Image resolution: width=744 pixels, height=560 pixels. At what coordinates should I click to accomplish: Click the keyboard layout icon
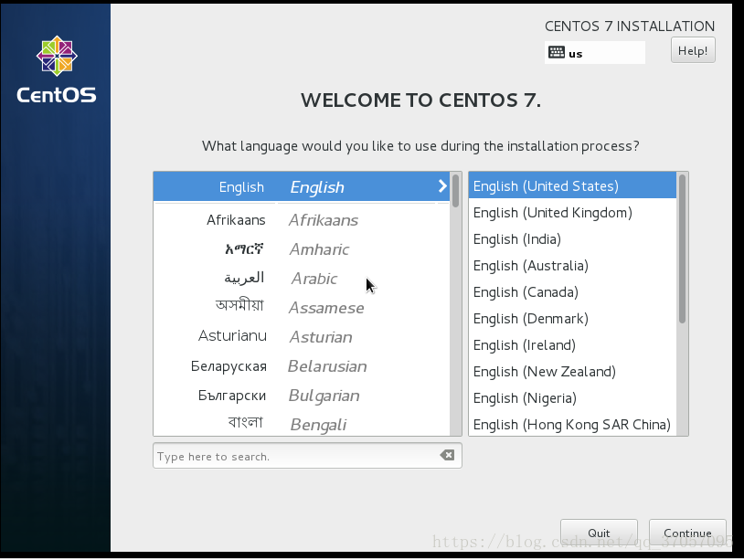click(x=556, y=52)
